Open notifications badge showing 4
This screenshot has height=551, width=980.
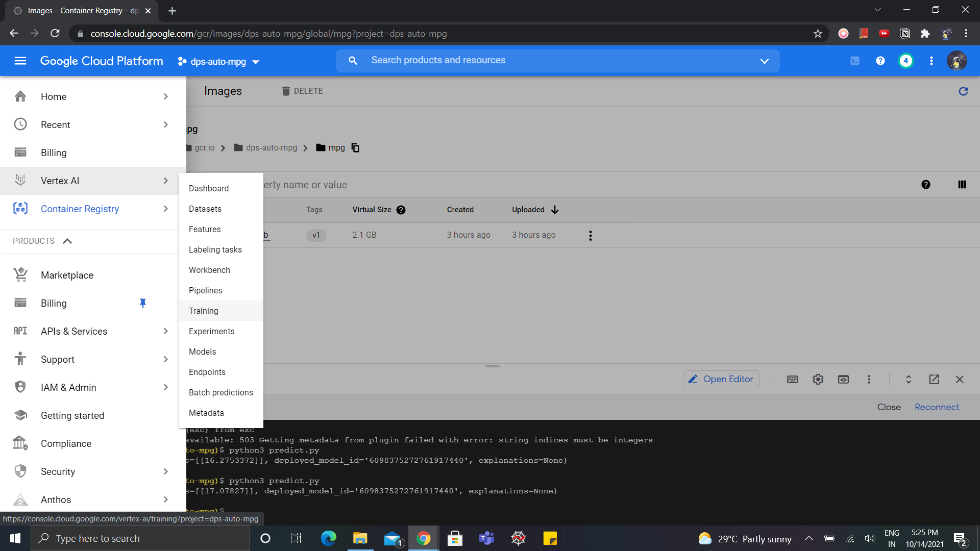[906, 61]
